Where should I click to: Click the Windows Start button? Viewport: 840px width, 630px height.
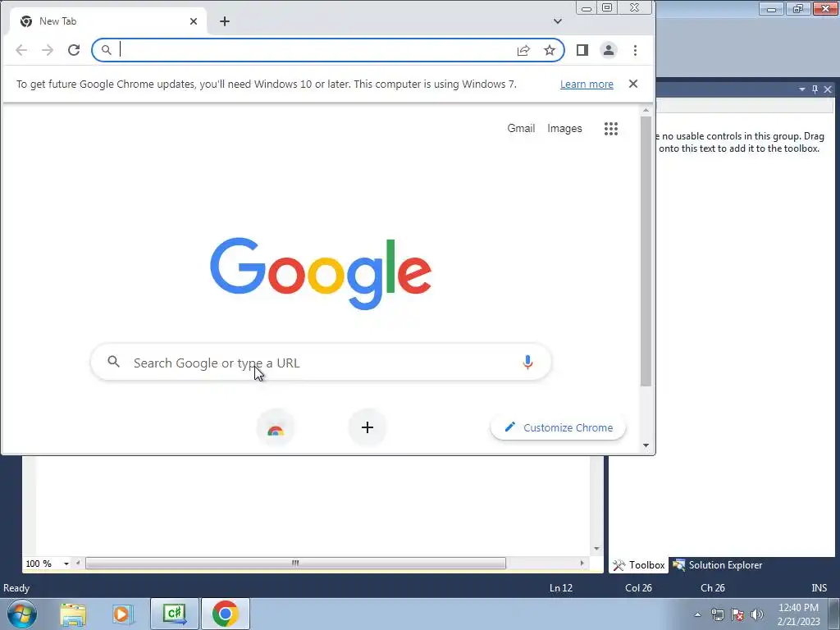point(22,614)
